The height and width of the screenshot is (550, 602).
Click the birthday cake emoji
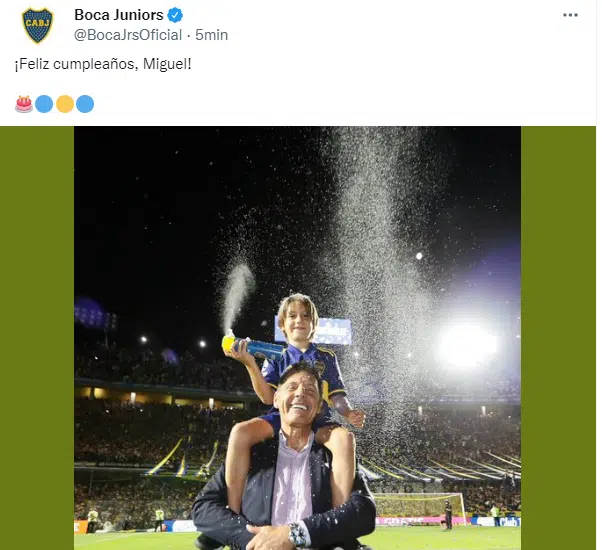tap(24, 104)
